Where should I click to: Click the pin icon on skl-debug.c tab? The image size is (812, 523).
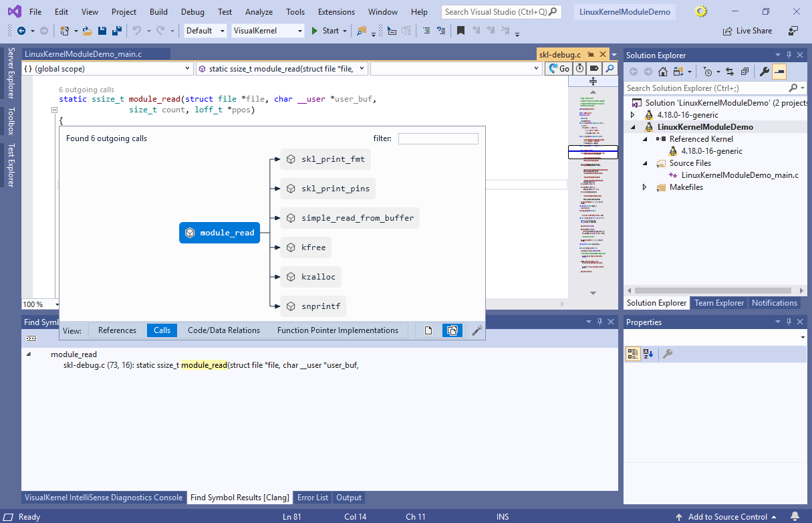click(590, 55)
